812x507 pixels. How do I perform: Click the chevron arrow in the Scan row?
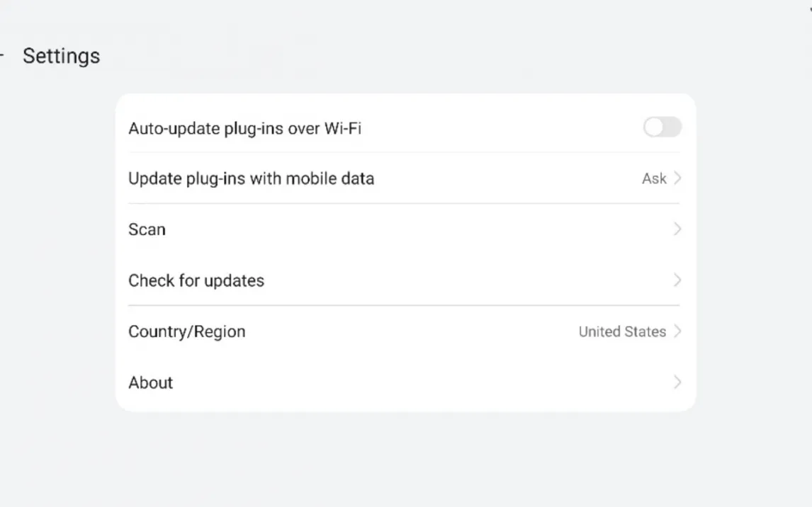click(x=677, y=229)
